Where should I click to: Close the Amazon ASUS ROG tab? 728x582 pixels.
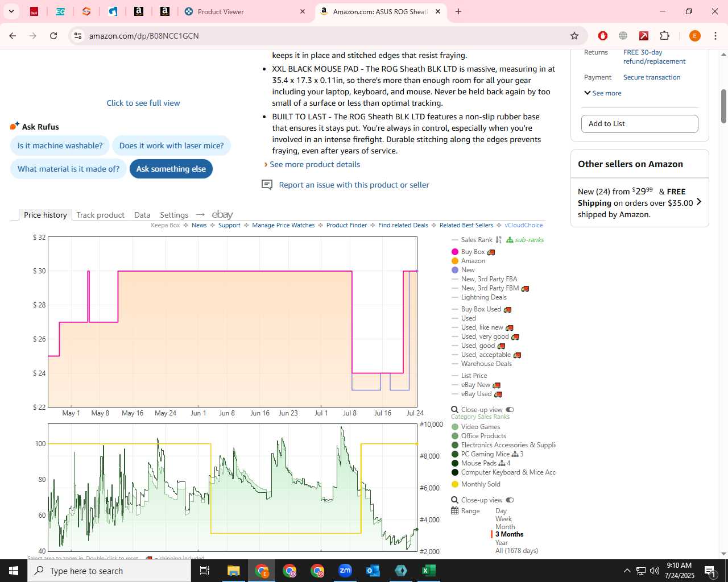tap(438, 11)
